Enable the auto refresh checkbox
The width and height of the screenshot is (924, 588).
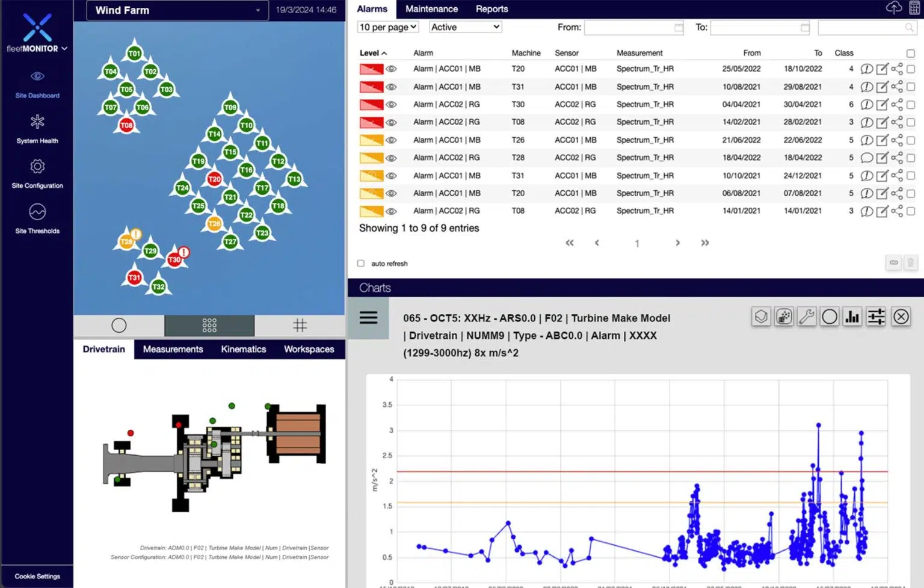(x=360, y=263)
